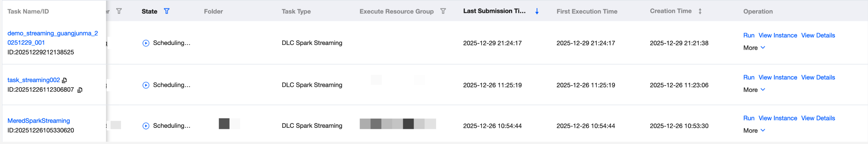Expand More options for MeredSparkStreaming

(754, 130)
